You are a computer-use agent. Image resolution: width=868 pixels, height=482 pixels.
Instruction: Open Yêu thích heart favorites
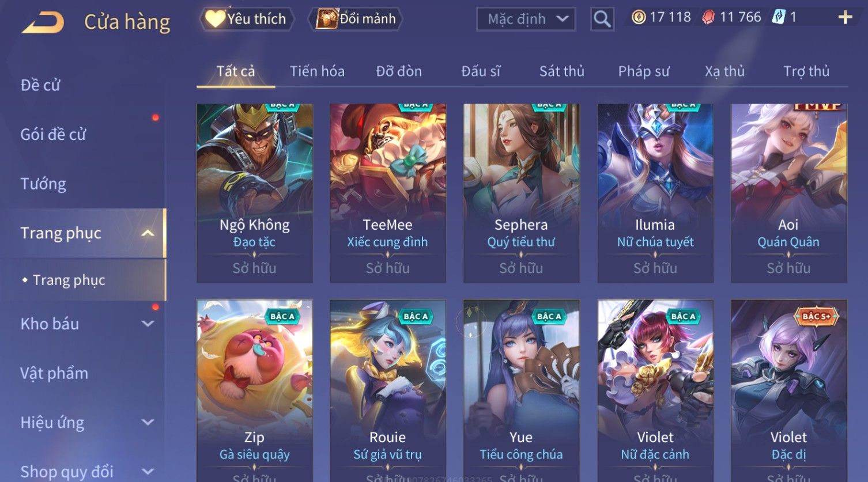pos(247,19)
